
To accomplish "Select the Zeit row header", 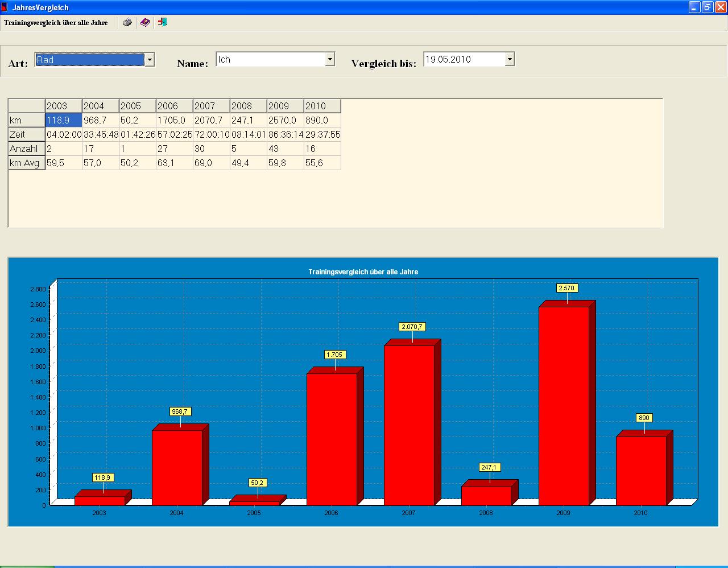I will (26, 134).
